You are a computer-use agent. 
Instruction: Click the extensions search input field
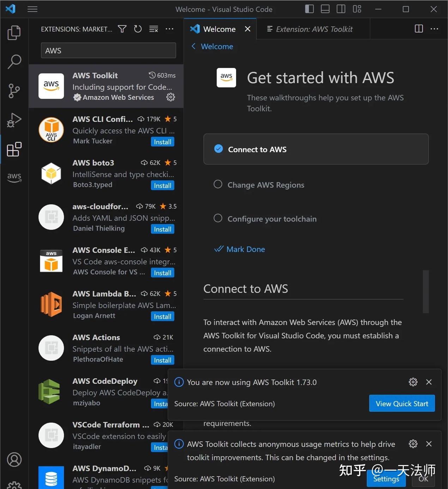108,50
